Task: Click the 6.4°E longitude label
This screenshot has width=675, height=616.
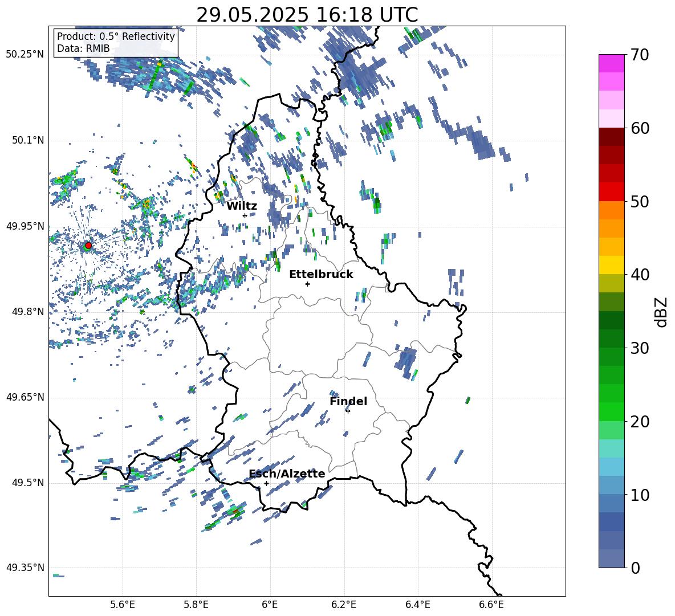Action: tap(417, 605)
